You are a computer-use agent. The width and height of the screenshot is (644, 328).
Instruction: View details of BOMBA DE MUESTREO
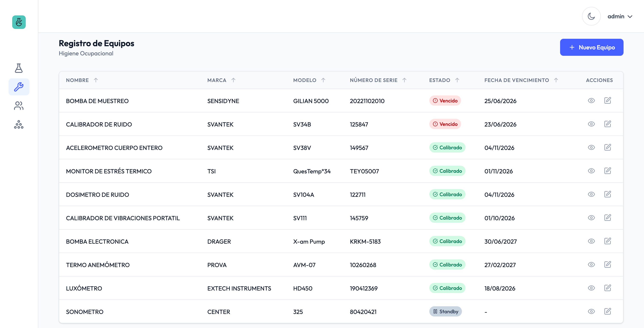(x=591, y=101)
